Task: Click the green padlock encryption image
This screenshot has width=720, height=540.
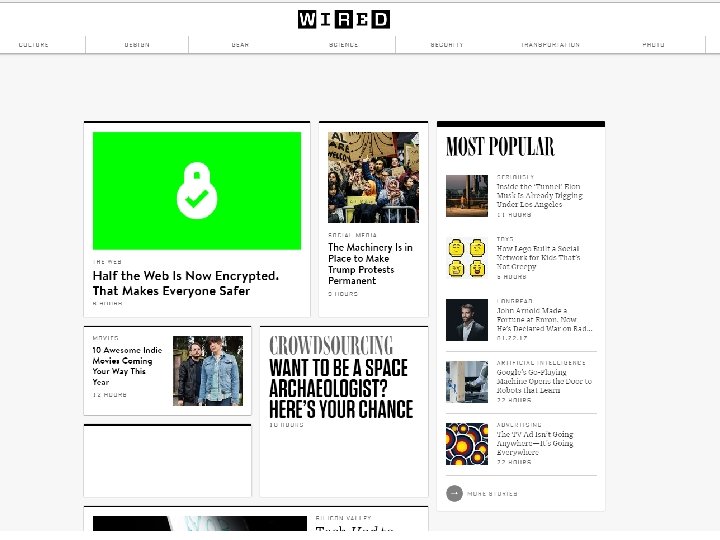Action: click(x=197, y=191)
